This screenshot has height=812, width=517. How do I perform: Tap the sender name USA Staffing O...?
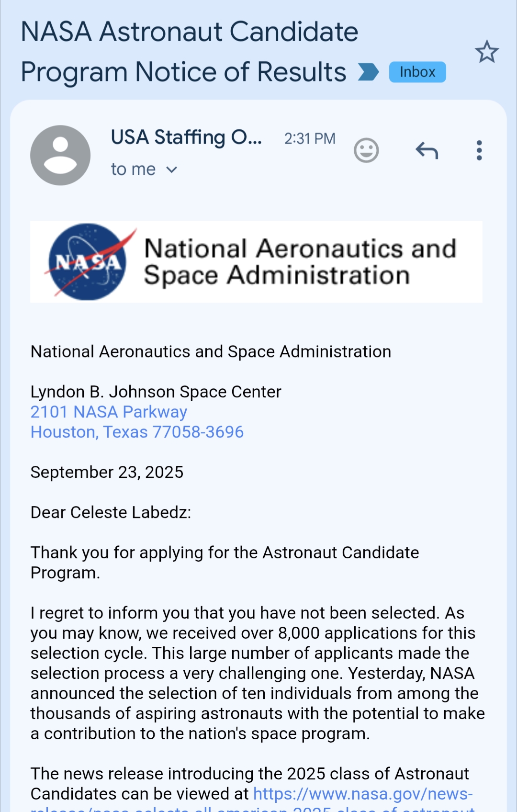click(x=186, y=137)
